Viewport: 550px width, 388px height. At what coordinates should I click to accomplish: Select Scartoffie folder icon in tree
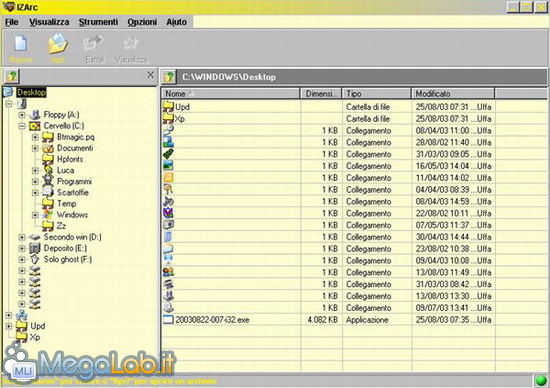[x=48, y=192]
